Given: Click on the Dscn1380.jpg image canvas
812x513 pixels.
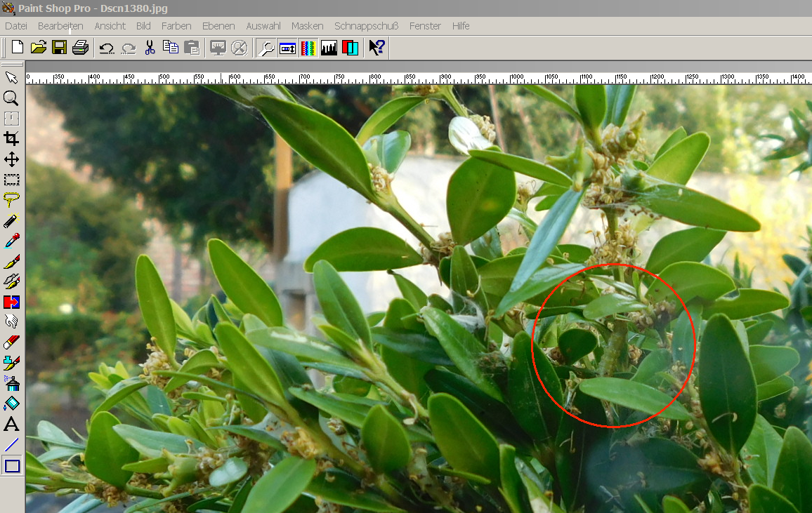Looking at the screenshot, I should click(419, 299).
